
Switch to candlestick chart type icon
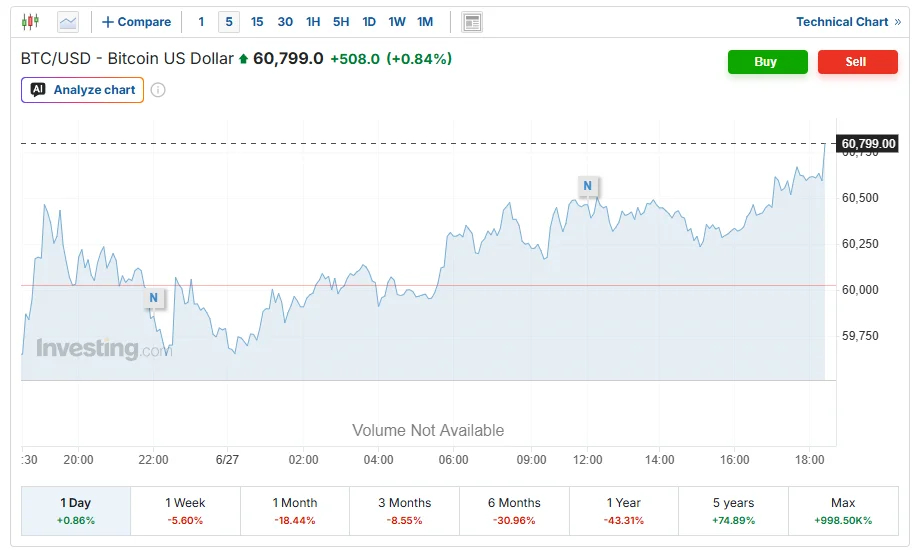click(x=30, y=22)
